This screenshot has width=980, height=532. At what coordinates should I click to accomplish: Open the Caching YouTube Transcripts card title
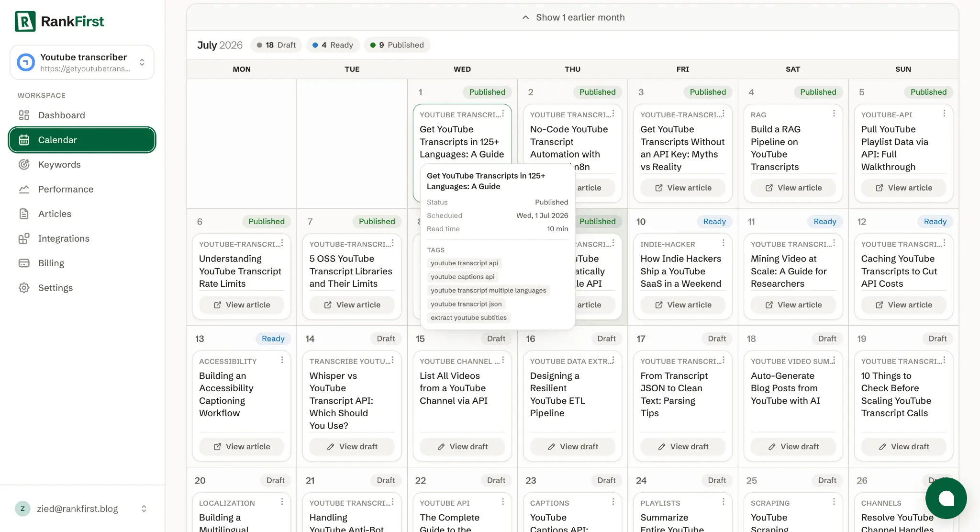click(x=899, y=271)
